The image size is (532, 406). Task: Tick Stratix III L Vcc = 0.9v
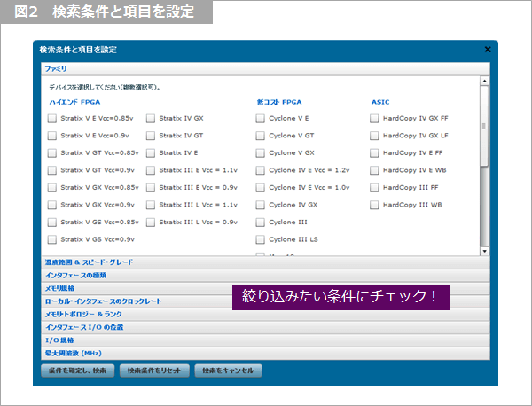tap(151, 222)
